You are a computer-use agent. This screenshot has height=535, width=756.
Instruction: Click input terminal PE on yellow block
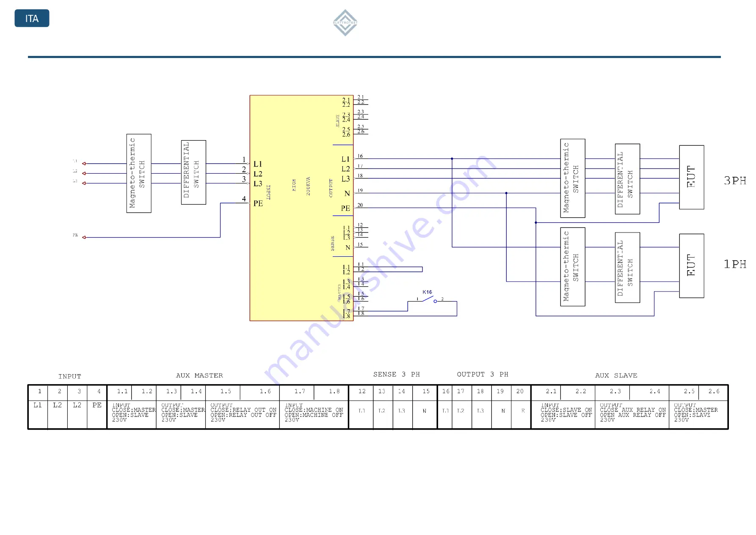258,204
